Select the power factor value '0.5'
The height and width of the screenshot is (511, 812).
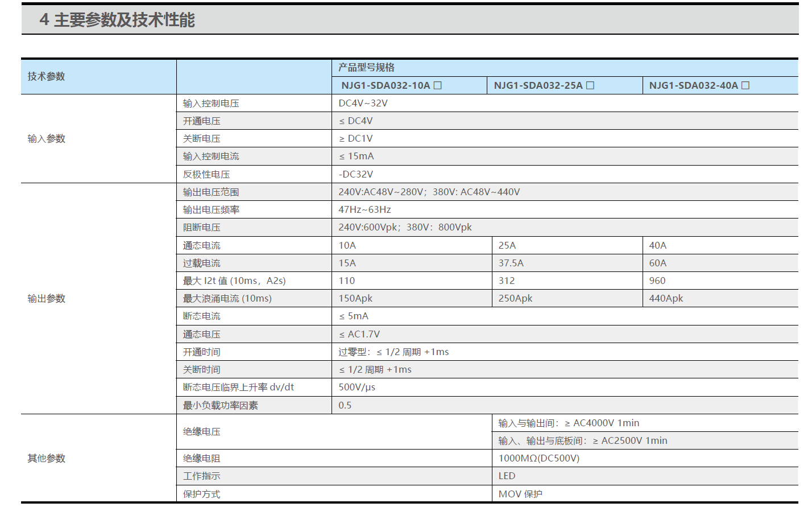[345, 405]
